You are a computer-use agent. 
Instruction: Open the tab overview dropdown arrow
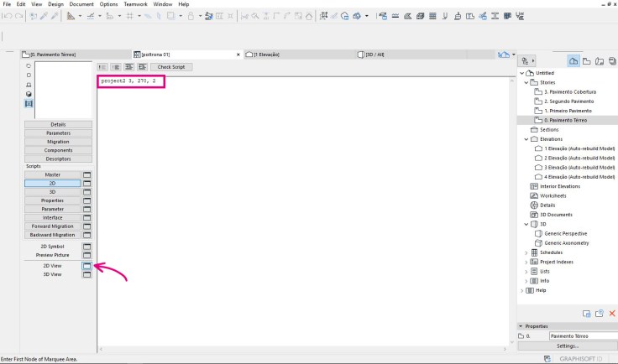513,55
